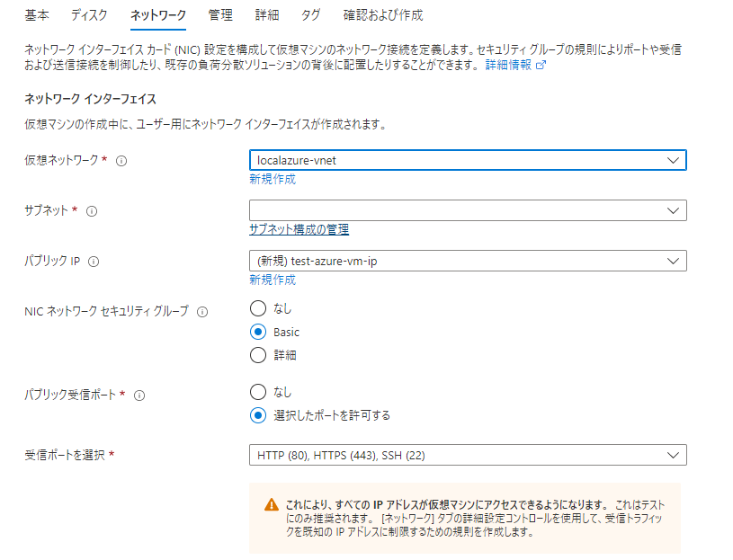Open the サブネット構成の管理 link

298,229
